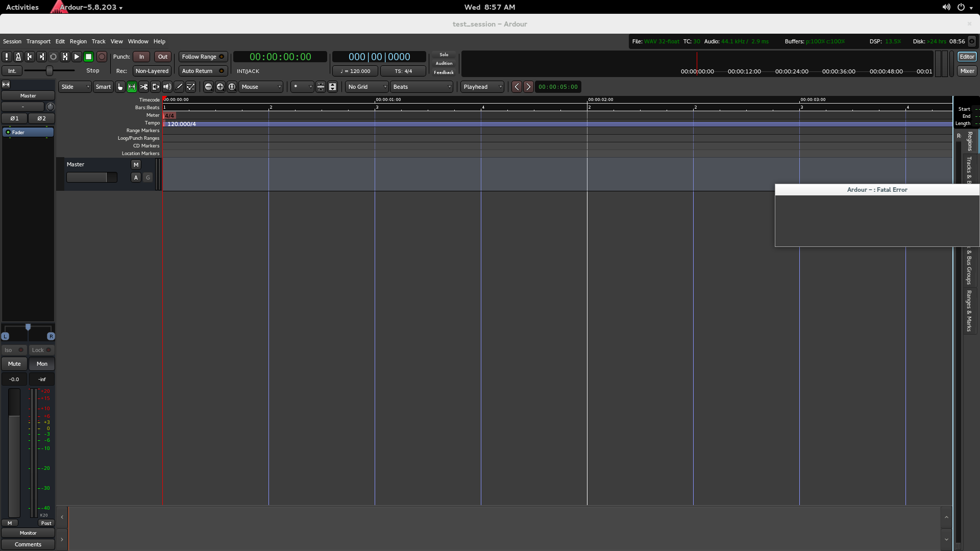Toggle the Auto Return option
The image size is (980, 551).
point(203,71)
